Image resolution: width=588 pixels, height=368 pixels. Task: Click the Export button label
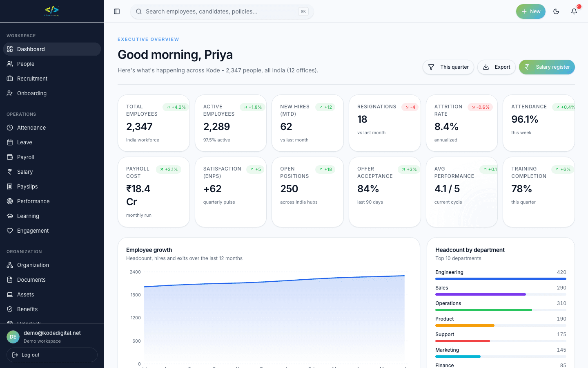(503, 67)
